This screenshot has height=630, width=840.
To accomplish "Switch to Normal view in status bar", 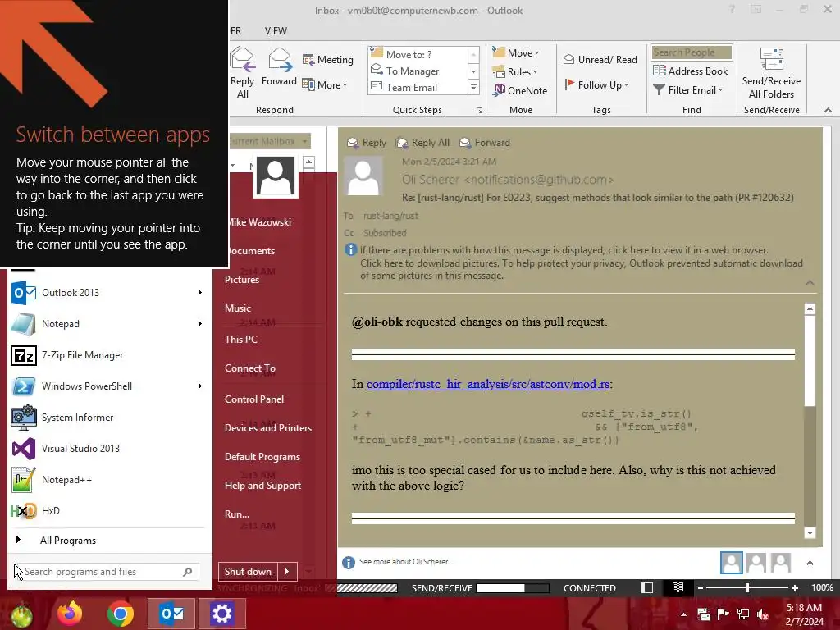I will [x=647, y=587].
